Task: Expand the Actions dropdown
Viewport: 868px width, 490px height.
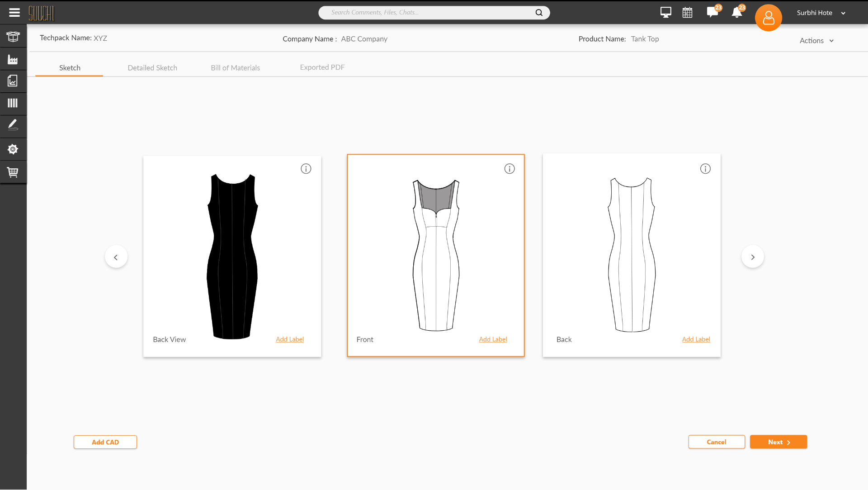Action: pyautogui.click(x=816, y=41)
